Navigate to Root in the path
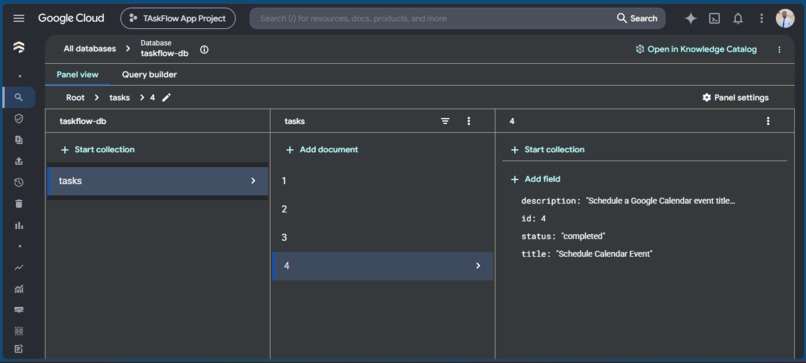Viewport: 806px width, 363px height. pos(75,97)
